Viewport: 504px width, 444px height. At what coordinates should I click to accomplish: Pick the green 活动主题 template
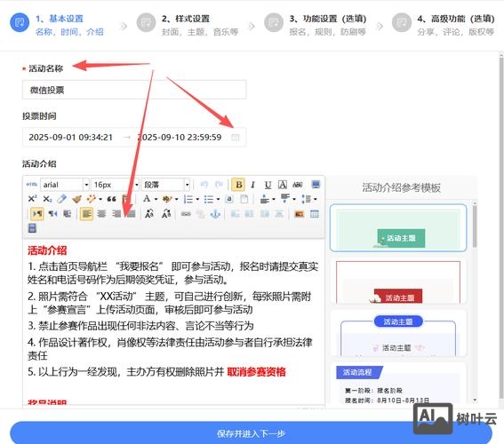pos(398,227)
